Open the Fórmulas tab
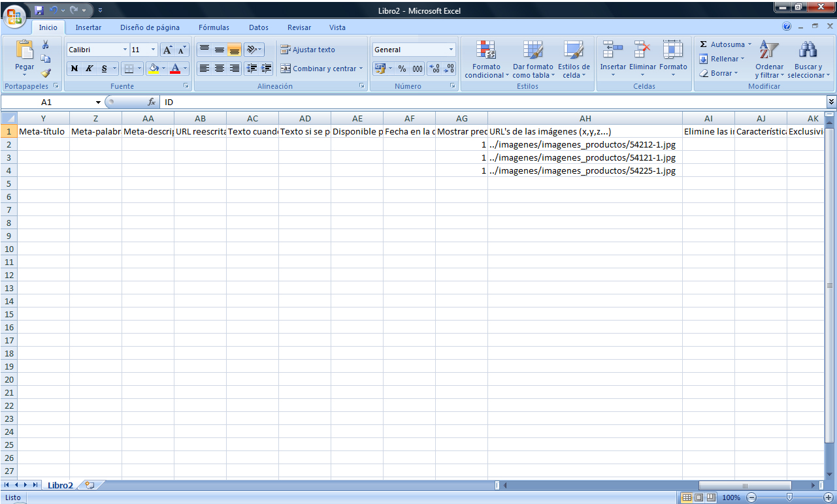This screenshot has height=504, width=837. 214,27
